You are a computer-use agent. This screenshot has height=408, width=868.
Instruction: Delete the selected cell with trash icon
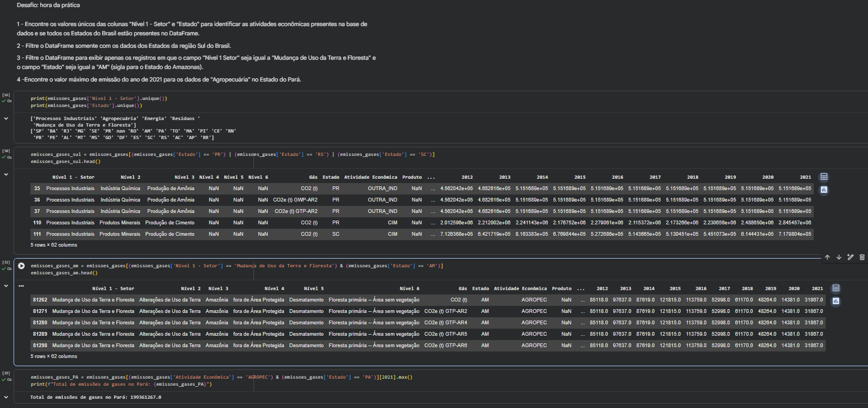pyautogui.click(x=862, y=258)
